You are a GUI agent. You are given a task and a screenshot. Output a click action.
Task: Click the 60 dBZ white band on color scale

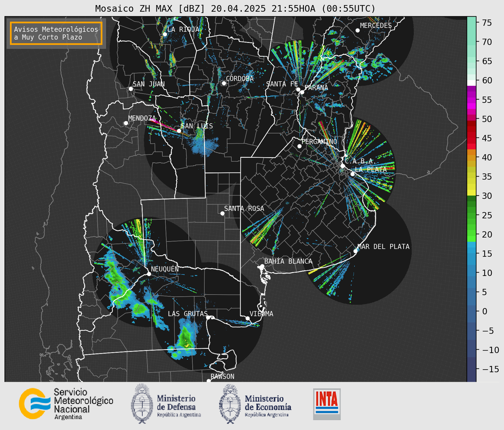pos(471,83)
